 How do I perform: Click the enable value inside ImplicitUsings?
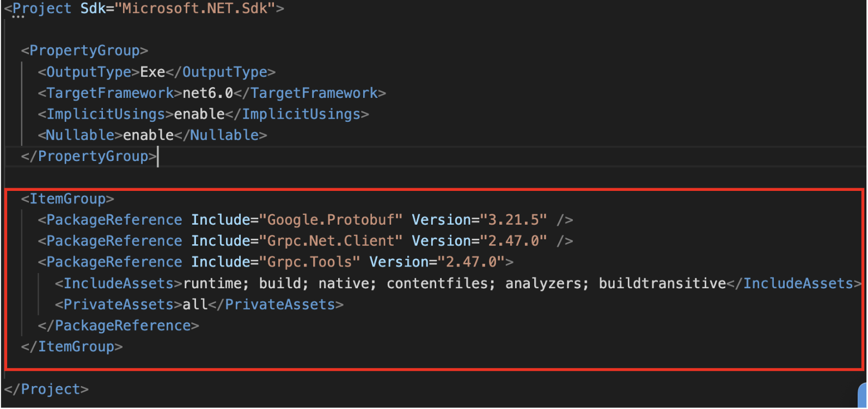(199, 114)
